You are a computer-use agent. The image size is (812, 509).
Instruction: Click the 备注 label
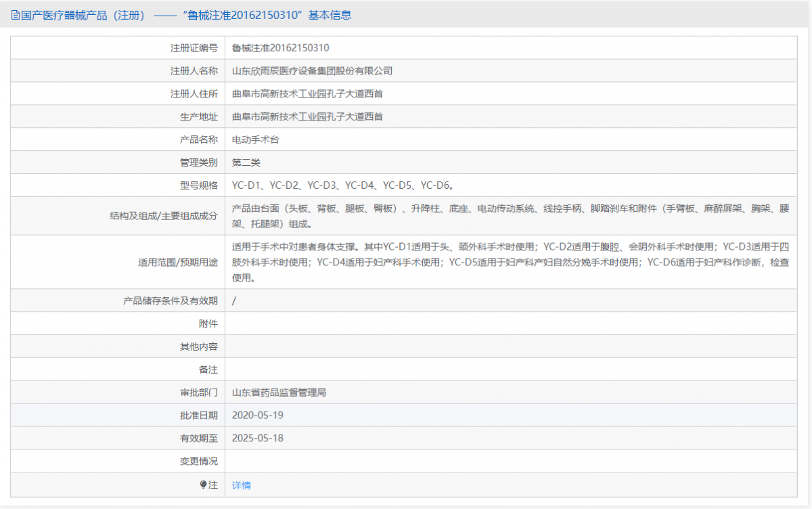[208, 370]
